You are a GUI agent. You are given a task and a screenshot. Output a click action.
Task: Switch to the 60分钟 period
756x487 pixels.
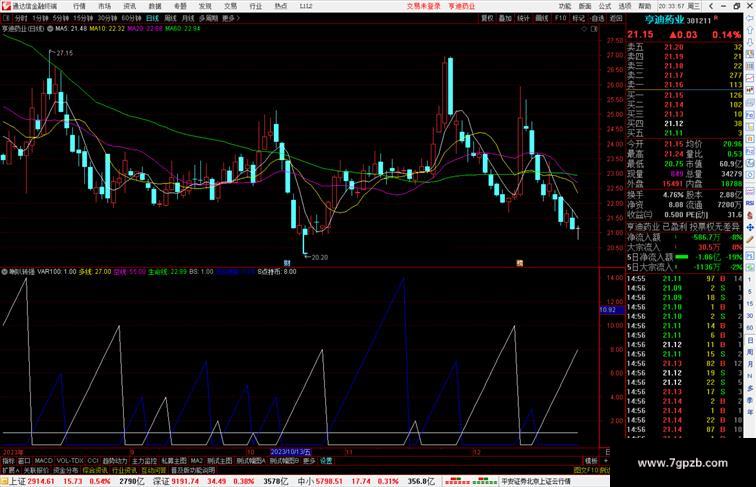[x=131, y=18]
